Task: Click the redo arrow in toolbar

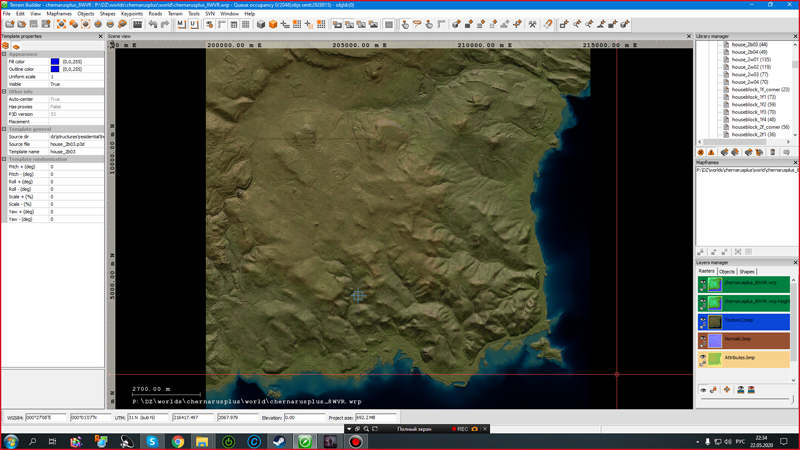Action: (165, 24)
